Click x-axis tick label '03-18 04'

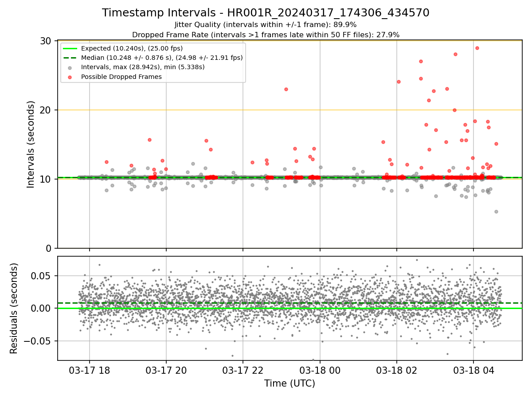click(x=473, y=370)
